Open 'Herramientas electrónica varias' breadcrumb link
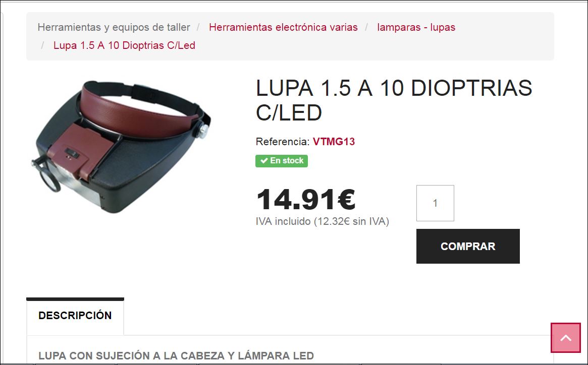The width and height of the screenshot is (588, 365). tap(283, 27)
